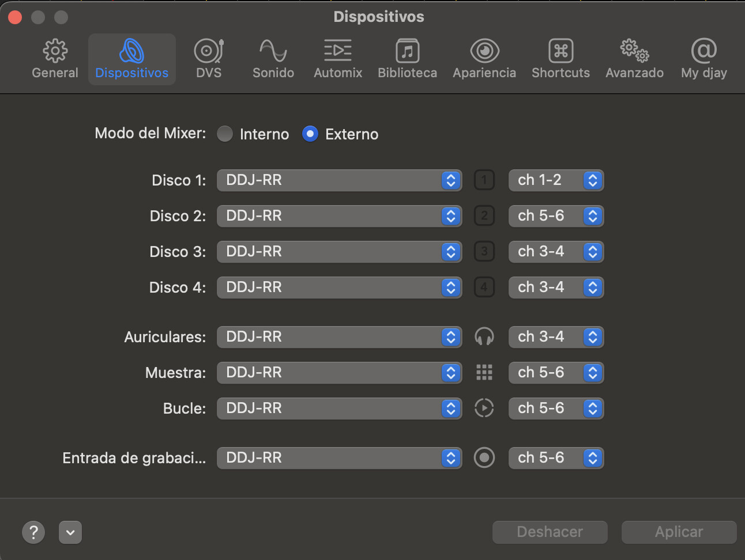The height and width of the screenshot is (560, 745).
Task: Open the Disco 1 device dropdown
Action: [x=339, y=180]
